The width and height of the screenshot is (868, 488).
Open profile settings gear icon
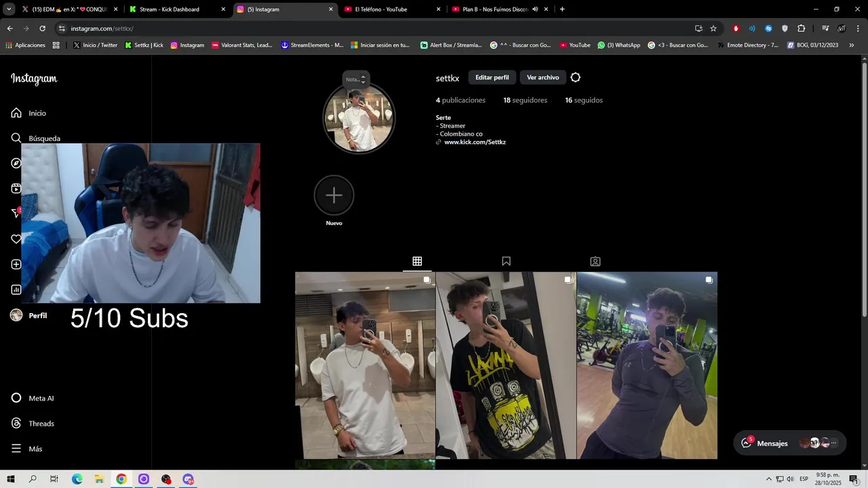[x=576, y=77]
